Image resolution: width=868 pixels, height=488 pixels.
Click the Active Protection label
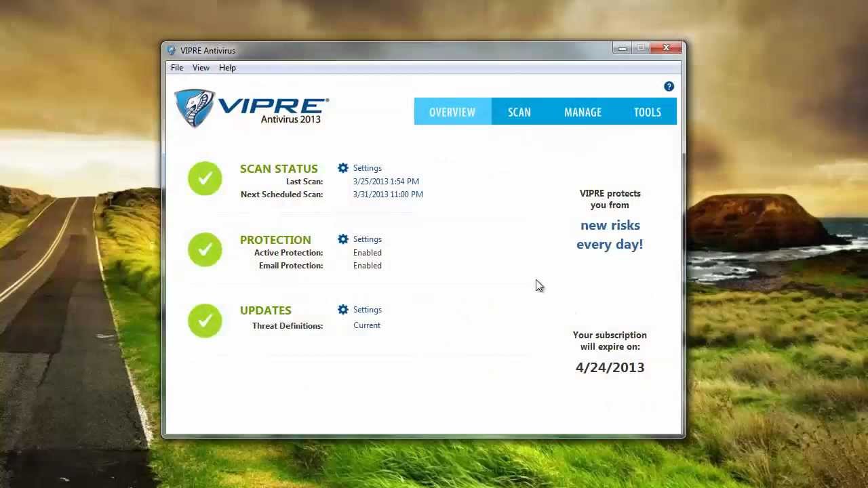(x=288, y=253)
